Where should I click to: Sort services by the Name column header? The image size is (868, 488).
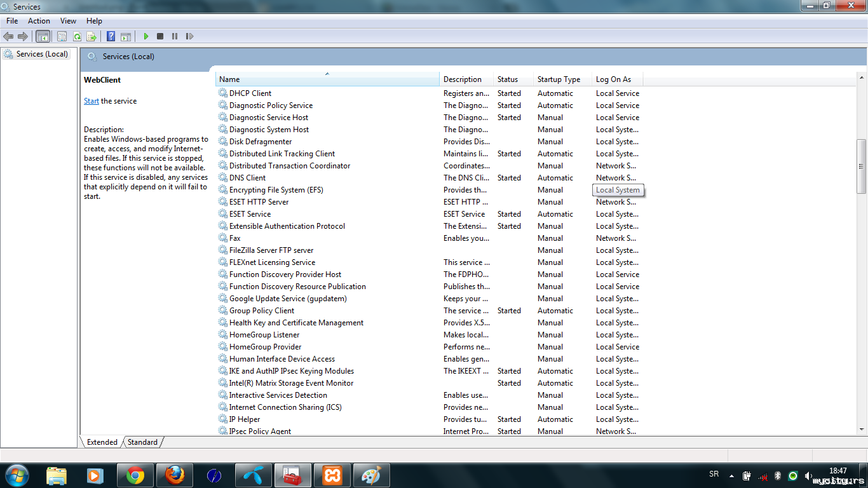[327, 79]
